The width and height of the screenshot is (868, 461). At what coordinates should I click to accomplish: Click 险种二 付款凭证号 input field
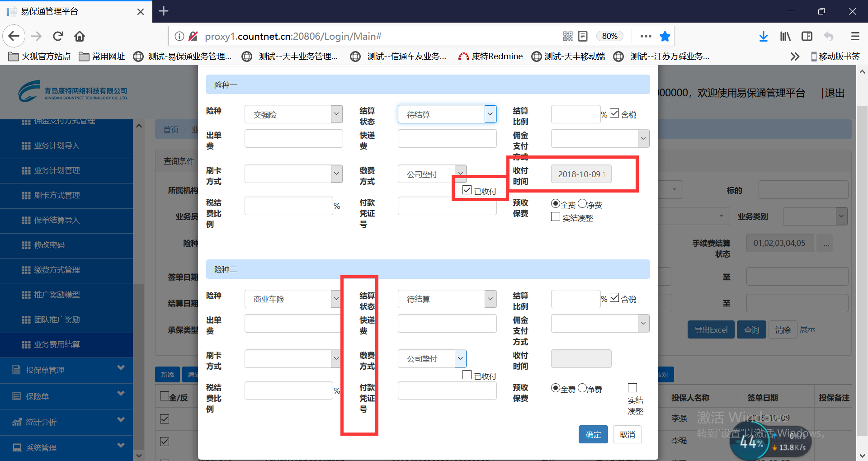(x=447, y=391)
